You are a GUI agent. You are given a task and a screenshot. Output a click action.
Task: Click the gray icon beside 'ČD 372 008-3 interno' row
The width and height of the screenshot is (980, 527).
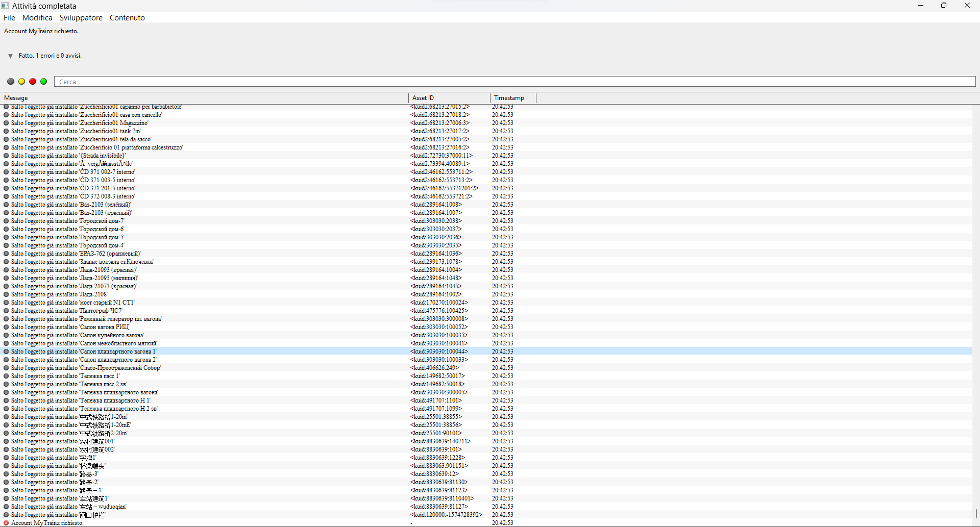(6, 196)
